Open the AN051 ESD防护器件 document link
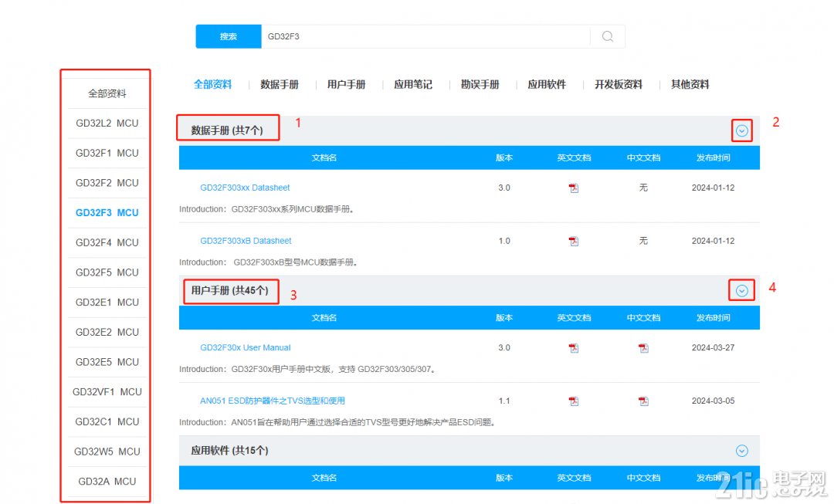834x504 pixels. point(273,401)
